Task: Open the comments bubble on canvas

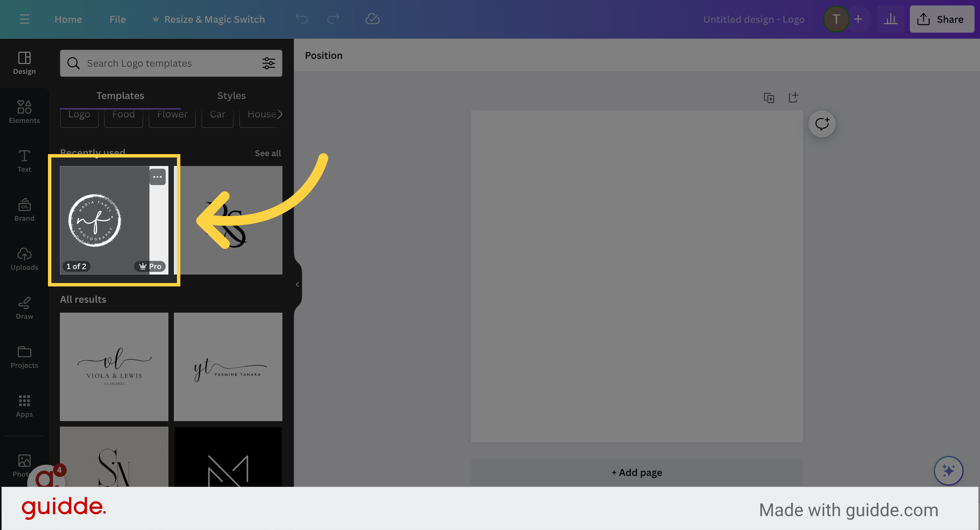Action: pyautogui.click(x=822, y=123)
